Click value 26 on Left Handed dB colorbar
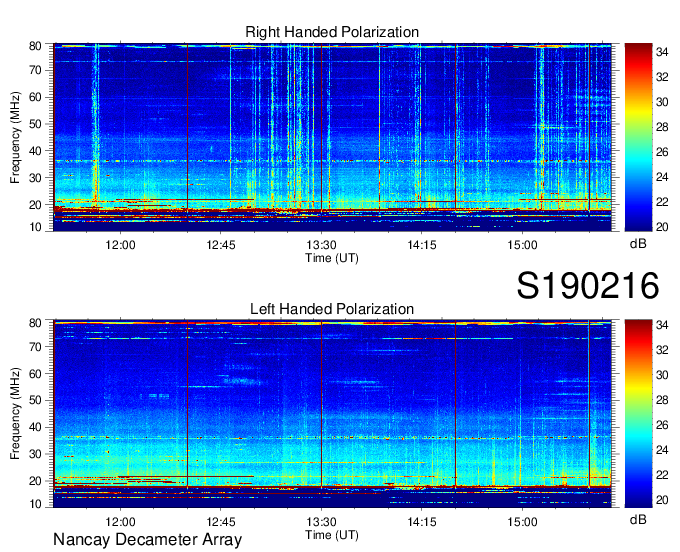The image size is (680, 552). coord(662,425)
